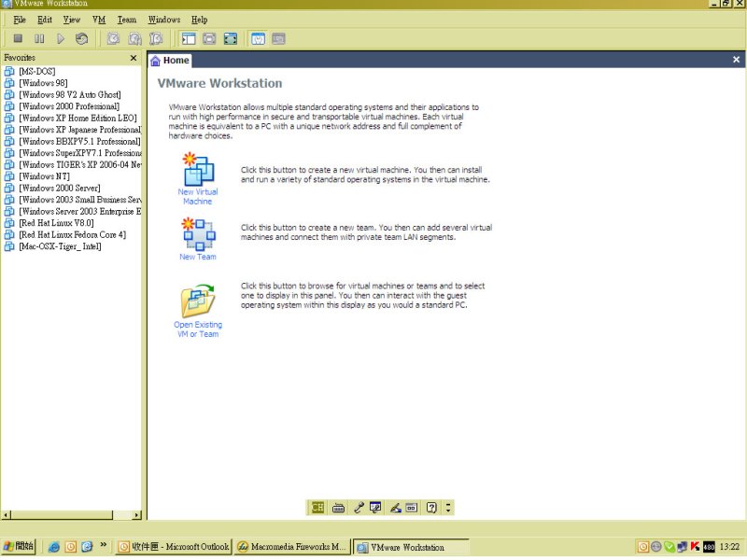Open the View menu
Screen dimensions: 747x560
tap(72, 20)
